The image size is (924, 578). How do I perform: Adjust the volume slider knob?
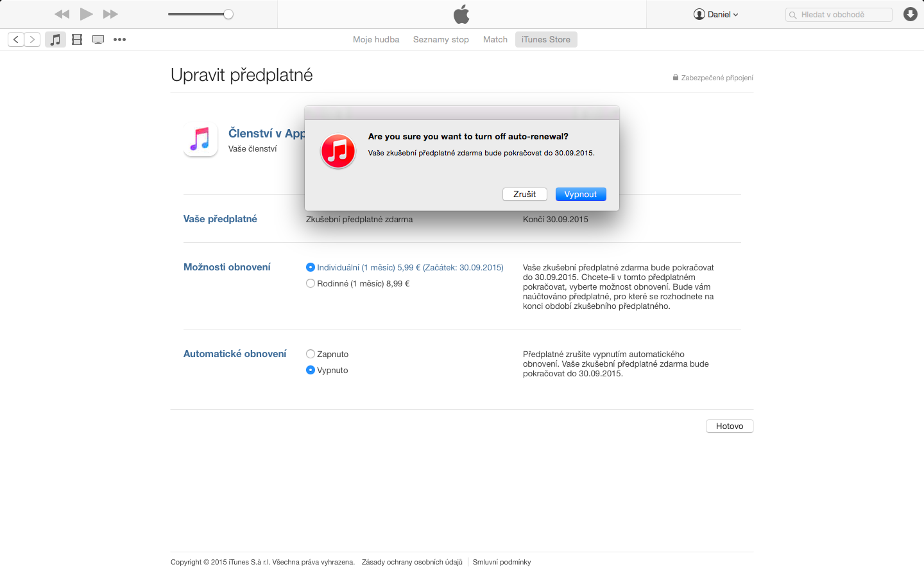click(228, 14)
